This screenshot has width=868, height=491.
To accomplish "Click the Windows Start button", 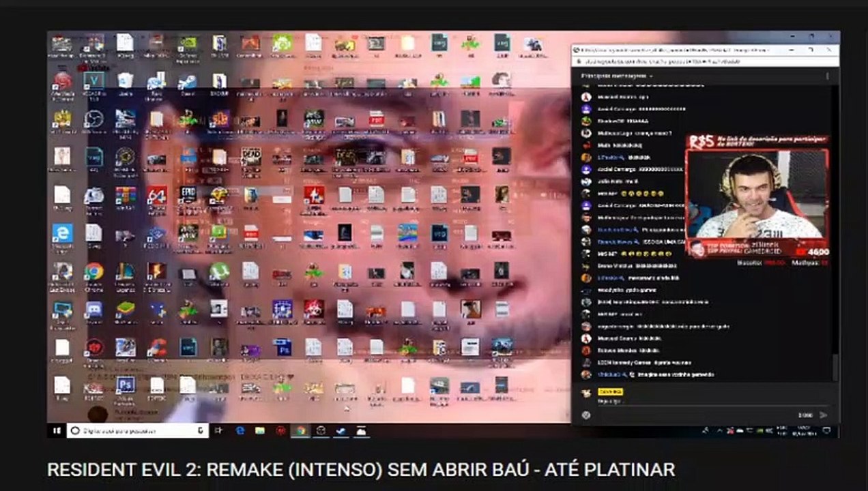I will (57, 430).
